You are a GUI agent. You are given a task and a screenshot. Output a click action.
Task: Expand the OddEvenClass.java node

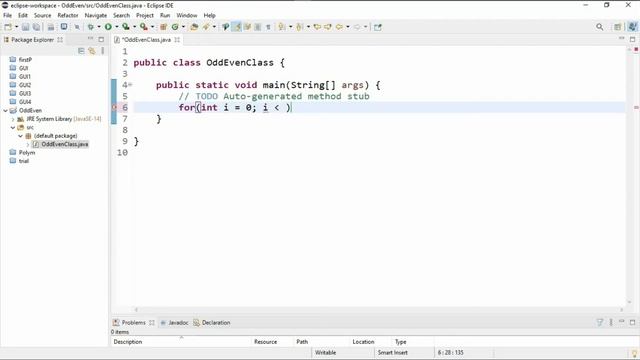(27, 144)
